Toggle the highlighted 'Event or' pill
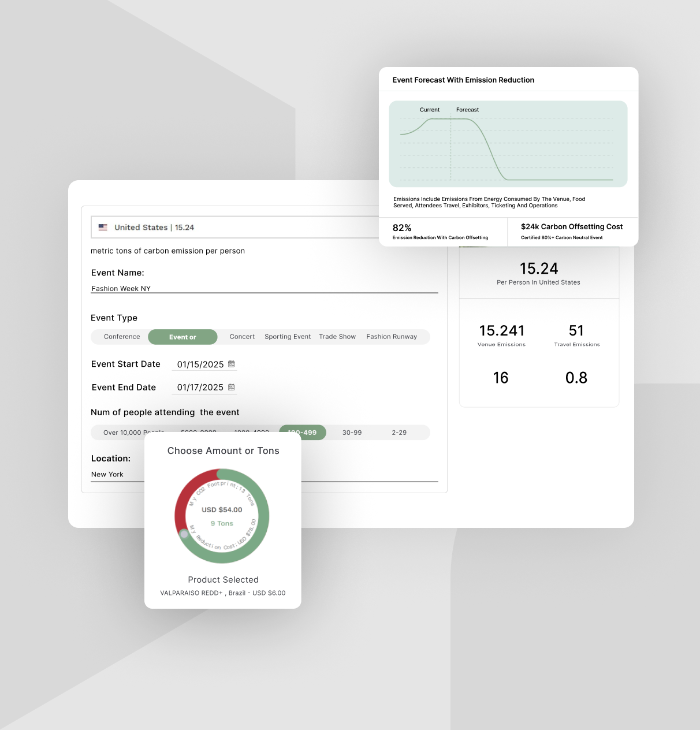The image size is (700, 730). coord(183,337)
